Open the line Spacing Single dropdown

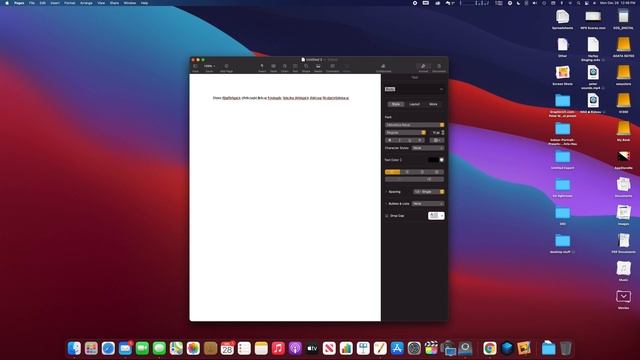(x=429, y=191)
